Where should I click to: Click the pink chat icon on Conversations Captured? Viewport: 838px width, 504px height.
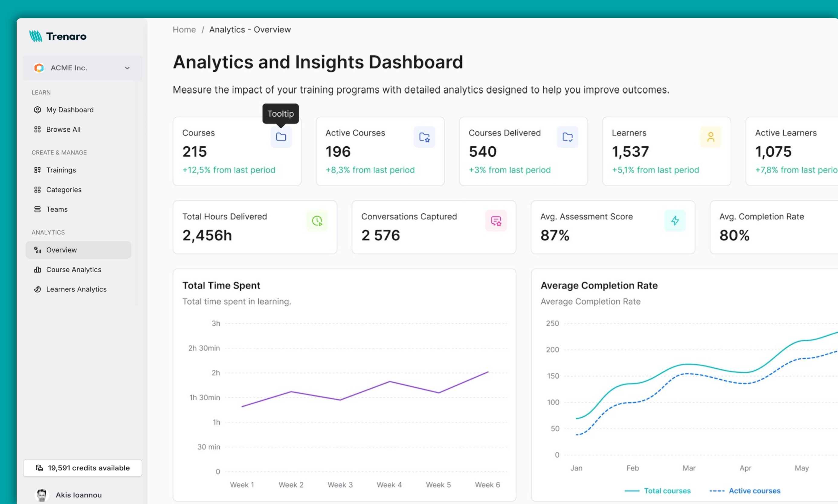[496, 221]
